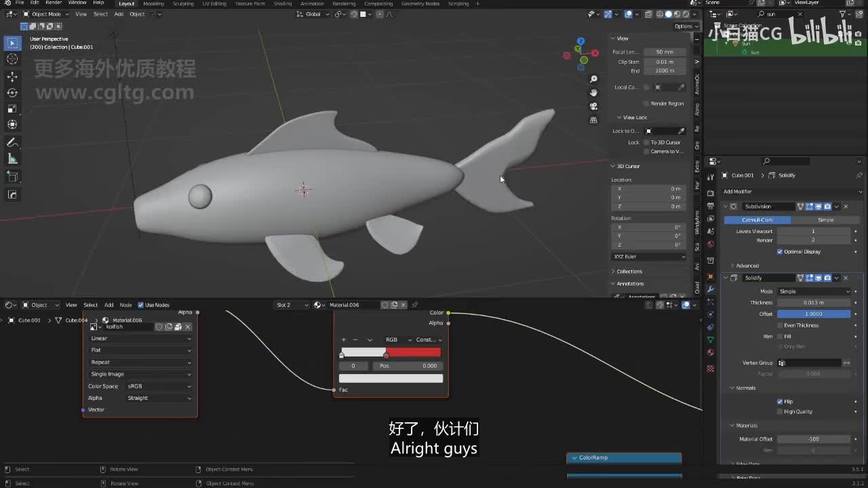Viewport: 868px width, 488px height.
Task: Toggle Optimal Display checkbox
Action: click(780, 251)
